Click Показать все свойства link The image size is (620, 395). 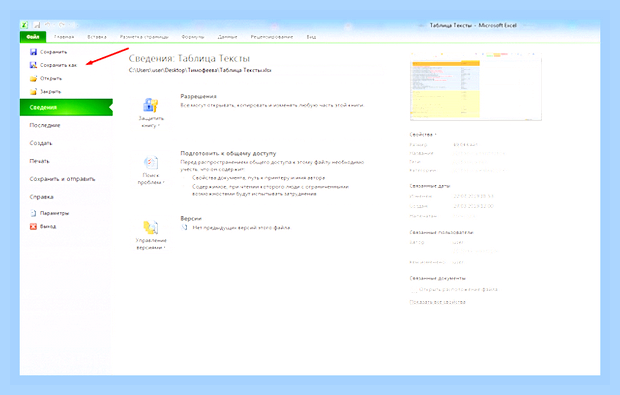pyautogui.click(x=437, y=302)
